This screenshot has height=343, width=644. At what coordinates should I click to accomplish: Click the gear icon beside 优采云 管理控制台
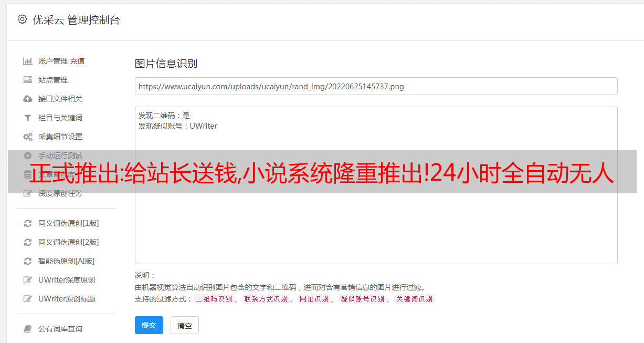[22, 19]
